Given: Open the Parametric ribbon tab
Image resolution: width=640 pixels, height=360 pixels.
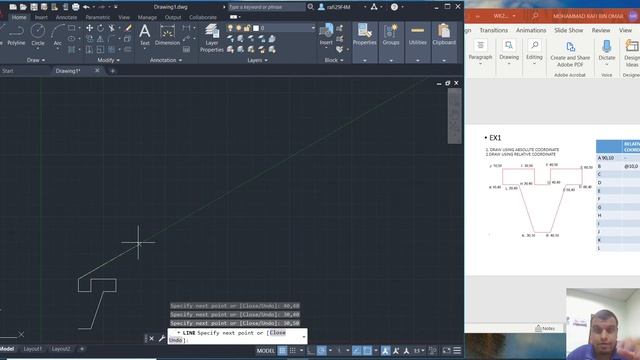Looking at the screenshot, I should pos(98,17).
